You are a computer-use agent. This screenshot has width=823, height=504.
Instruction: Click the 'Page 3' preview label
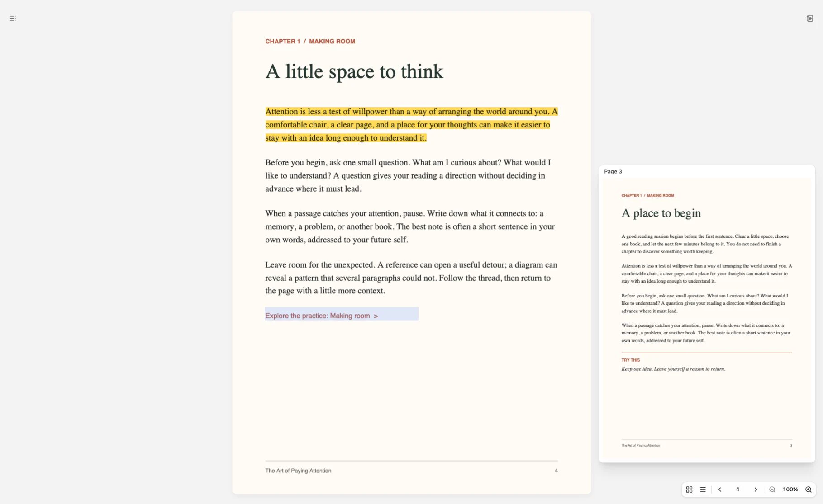click(x=613, y=171)
